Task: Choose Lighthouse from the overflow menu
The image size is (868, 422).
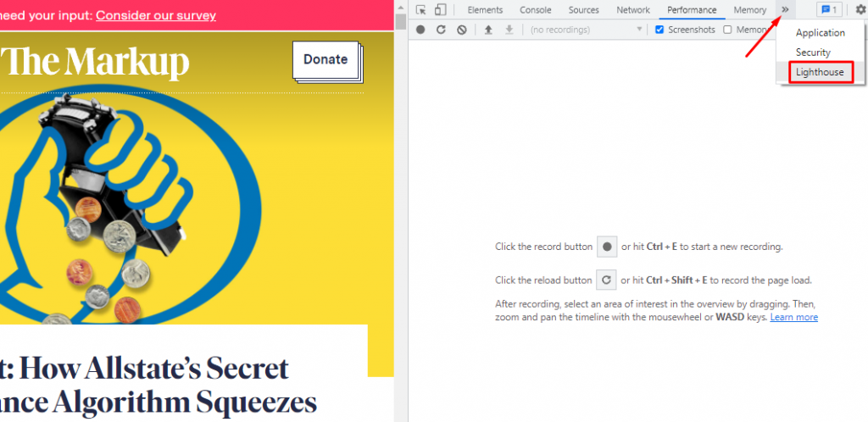Action: 820,72
